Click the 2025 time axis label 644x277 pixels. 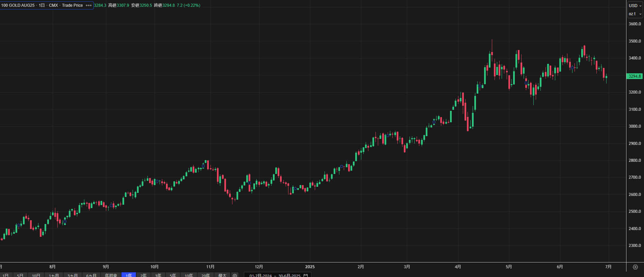(310, 267)
